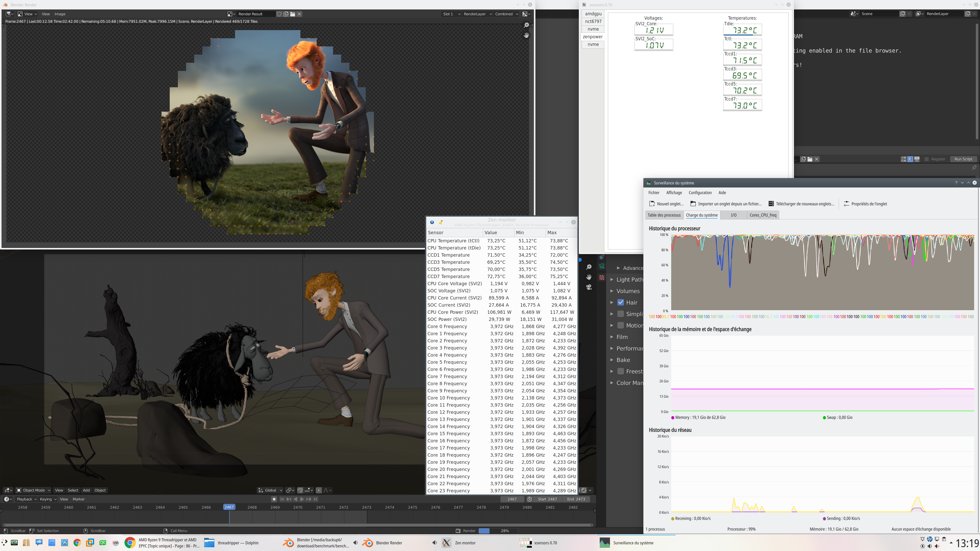Click the Max column header in Zen monitor
The width and height of the screenshot is (980, 551).
click(561, 233)
